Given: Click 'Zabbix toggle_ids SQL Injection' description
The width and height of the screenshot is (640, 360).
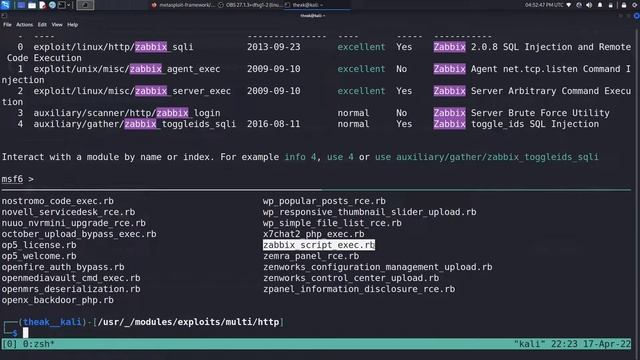Looking at the screenshot, I should [x=516, y=124].
